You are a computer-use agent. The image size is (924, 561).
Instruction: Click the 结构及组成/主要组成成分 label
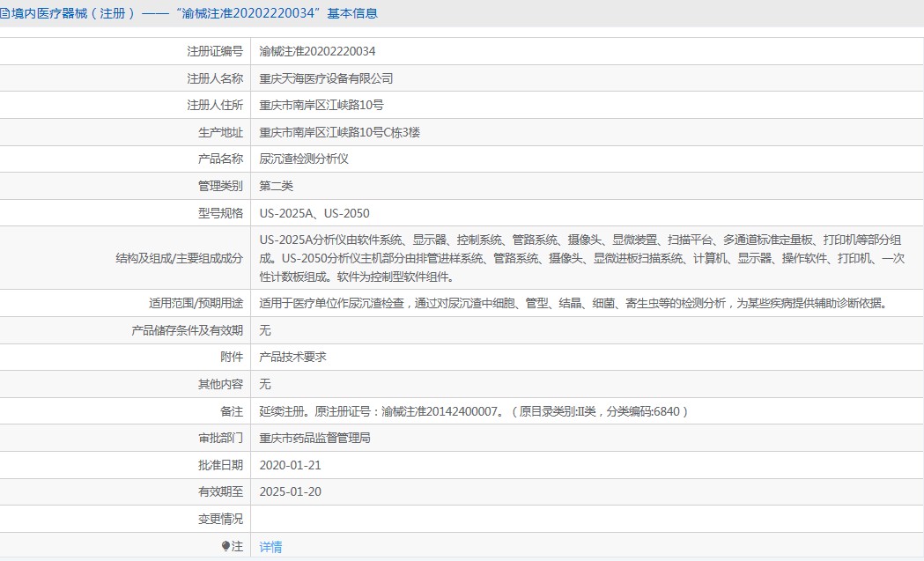[179, 258]
